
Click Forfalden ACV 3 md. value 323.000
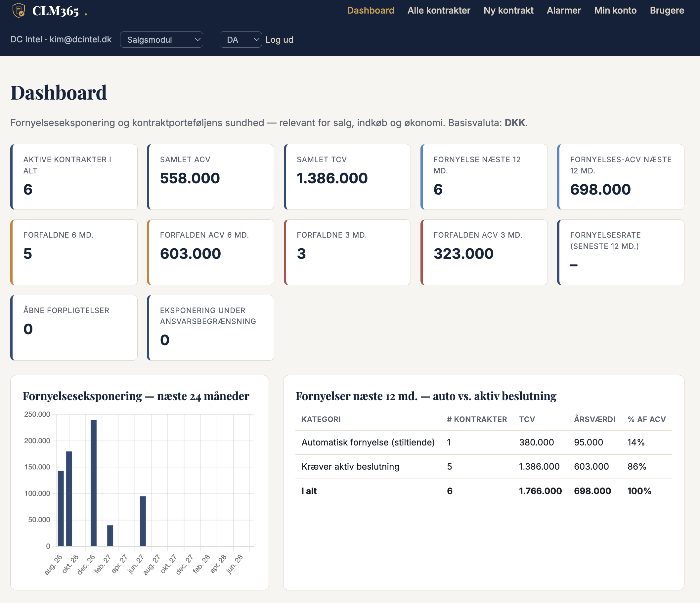(x=463, y=254)
